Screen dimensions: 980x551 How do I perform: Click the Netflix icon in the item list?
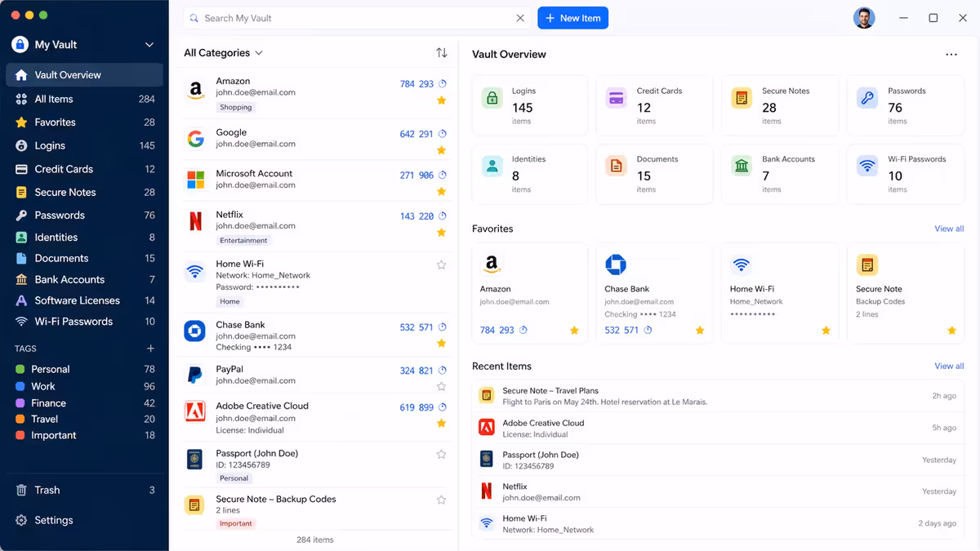(x=195, y=220)
